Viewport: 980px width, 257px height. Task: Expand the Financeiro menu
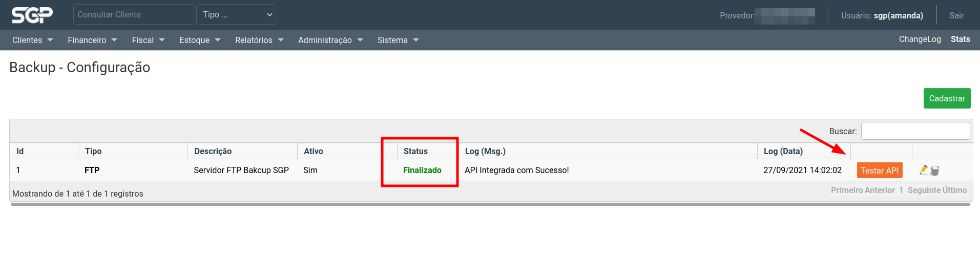[92, 40]
